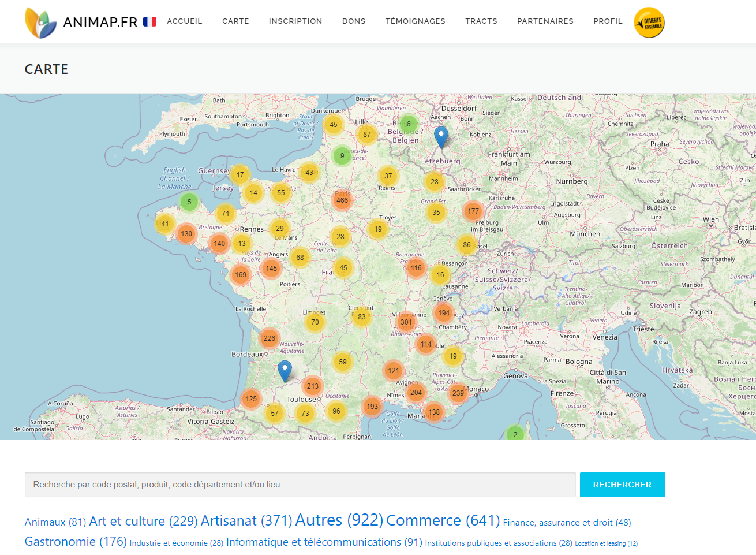This screenshot has height=555, width=756.
Task: Open the Carte menu item
Action: [235, 21]
